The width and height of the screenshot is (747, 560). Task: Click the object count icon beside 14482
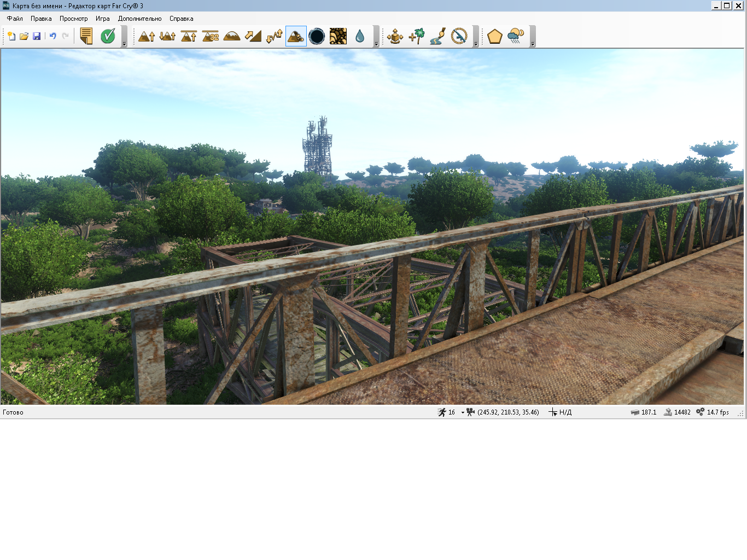pos(668,412)
